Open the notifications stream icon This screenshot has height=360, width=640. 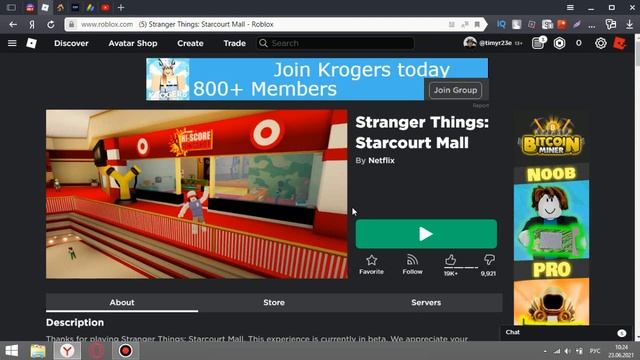click(x=538, y=43)
